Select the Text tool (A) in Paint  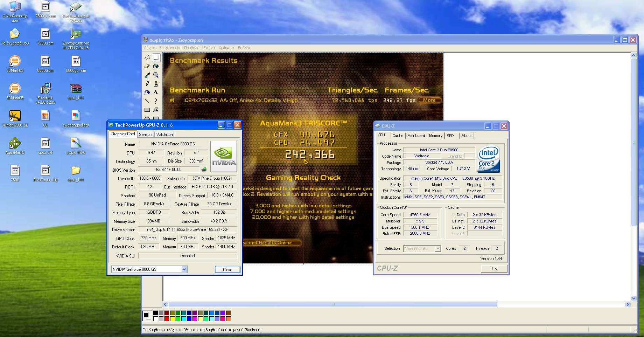[156, 92]
